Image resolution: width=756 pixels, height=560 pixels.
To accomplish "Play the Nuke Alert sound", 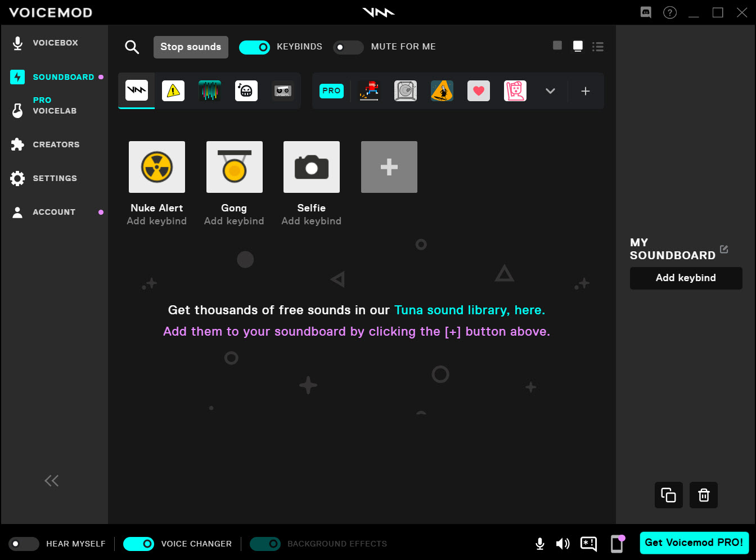I will click(x=157, y=167).
